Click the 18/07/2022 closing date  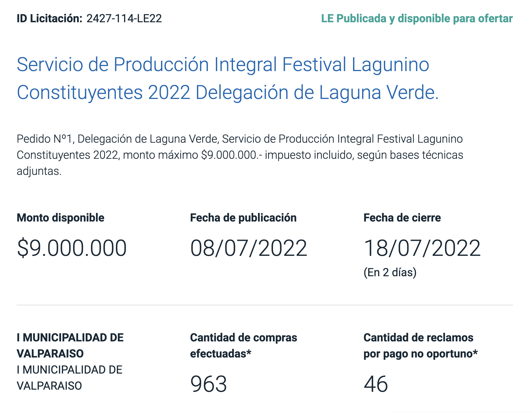[422, 248]
